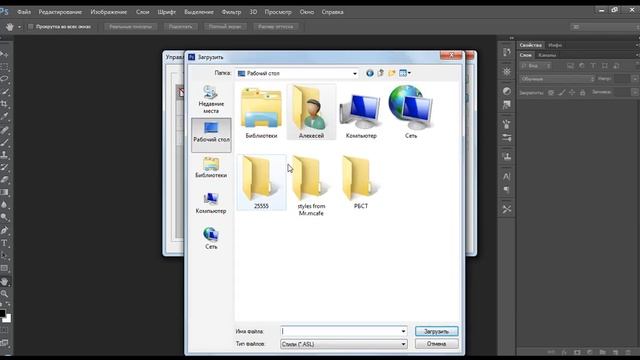Toggle type layer filter in Layers
This screenshot has width=640, height=360.
tap(593, 66)
